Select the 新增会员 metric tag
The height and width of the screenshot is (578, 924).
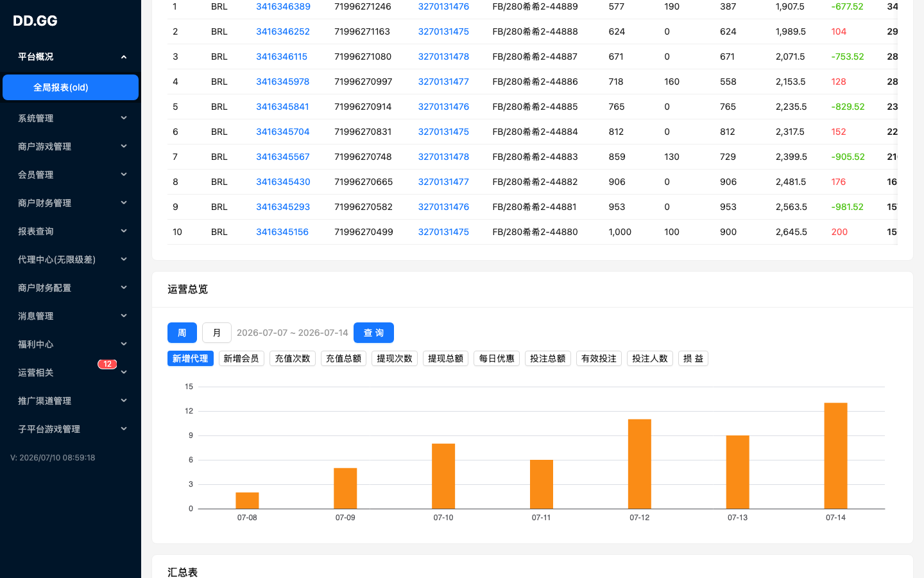(241, 358)
